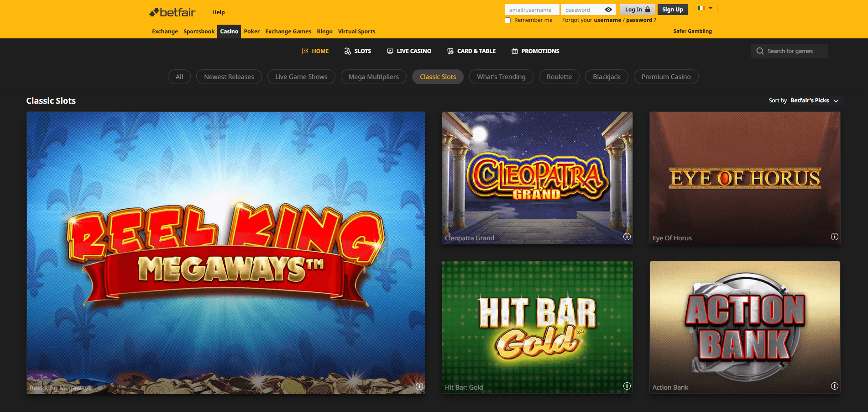
Task: Click the Home flag icon
Action: coord(305,51)
